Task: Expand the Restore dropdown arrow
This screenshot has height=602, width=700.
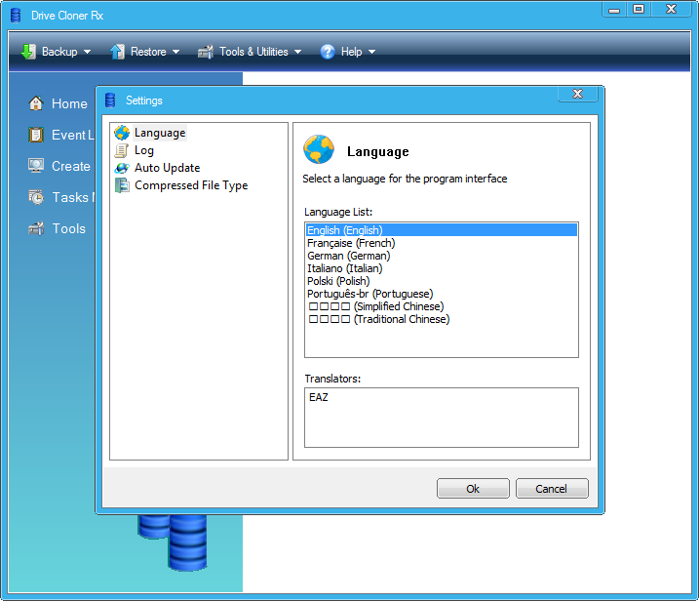Action: 175,53
